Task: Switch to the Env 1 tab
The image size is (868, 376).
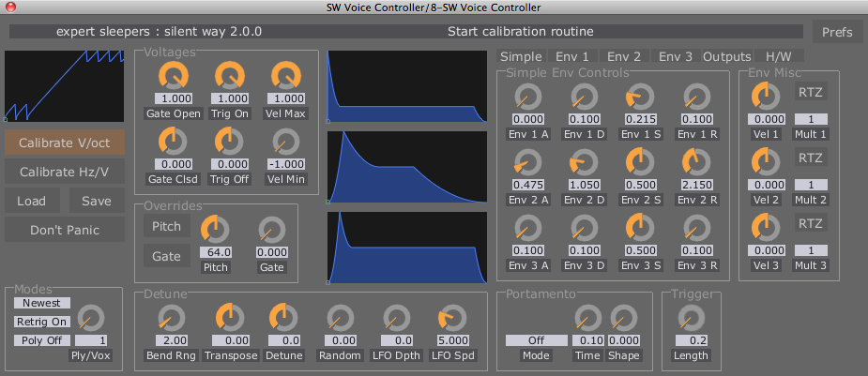Action: (572, 56)
